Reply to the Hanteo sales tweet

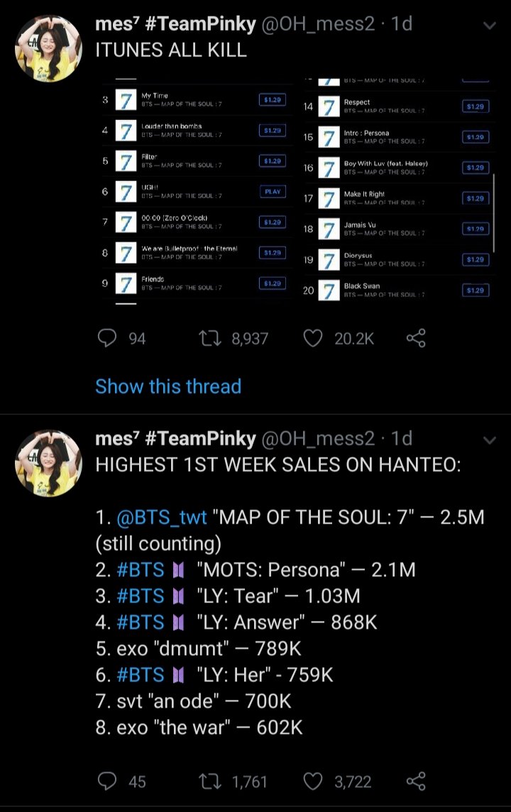[106, 781]
